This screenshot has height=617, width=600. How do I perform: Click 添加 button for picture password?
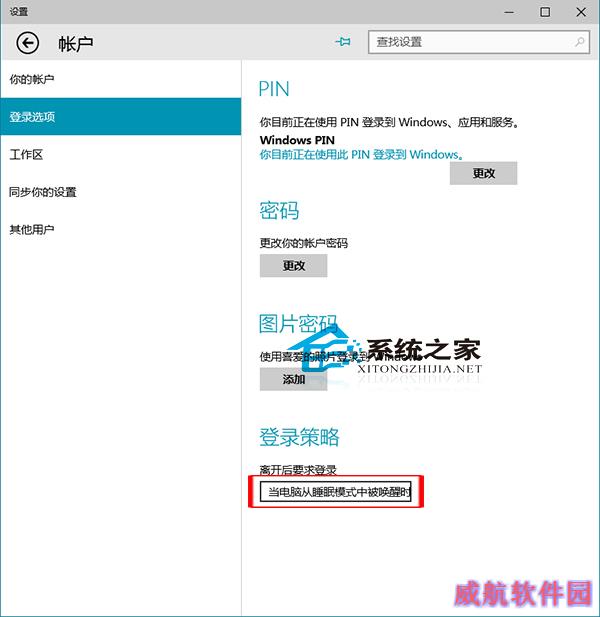(294, 379)
